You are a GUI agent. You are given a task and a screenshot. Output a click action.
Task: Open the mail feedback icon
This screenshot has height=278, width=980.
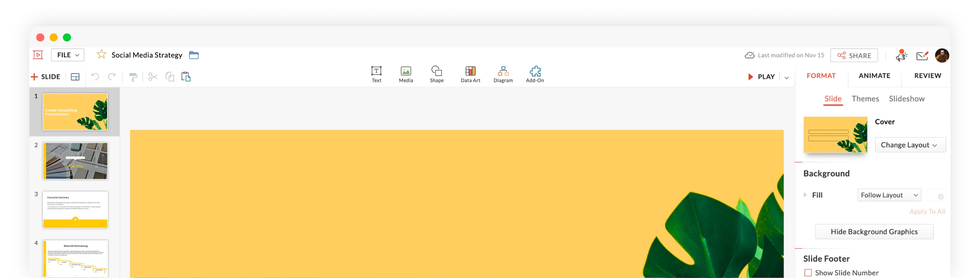[922, 56]
